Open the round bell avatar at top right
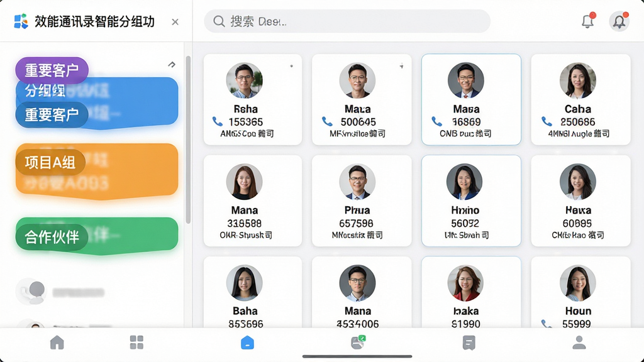 [619, 21]
